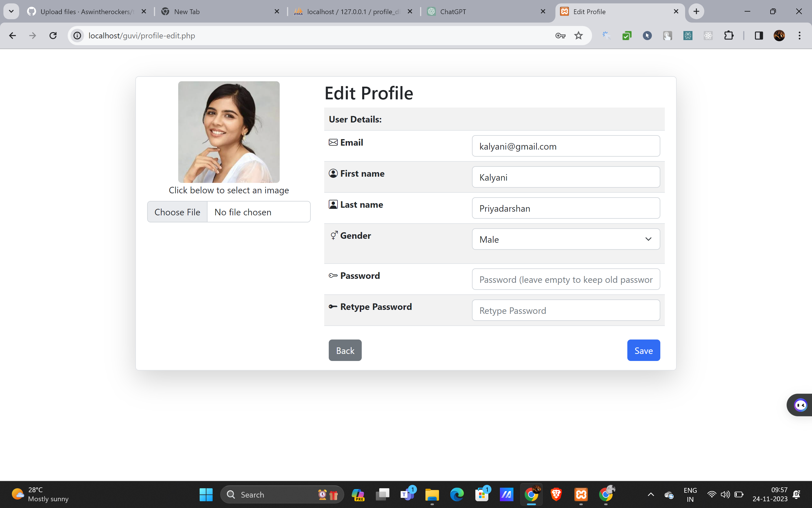Click the floating purple assistant widget

click(800, 405)
